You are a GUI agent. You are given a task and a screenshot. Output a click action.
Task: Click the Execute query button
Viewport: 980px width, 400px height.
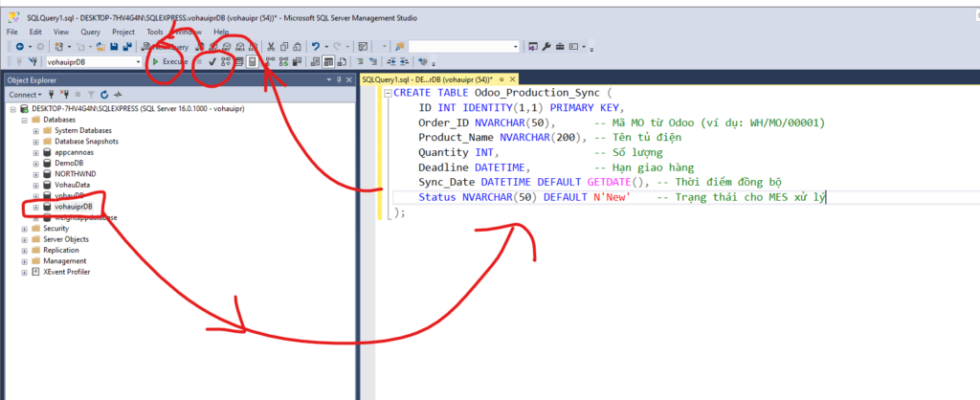[x=169, y=61]
